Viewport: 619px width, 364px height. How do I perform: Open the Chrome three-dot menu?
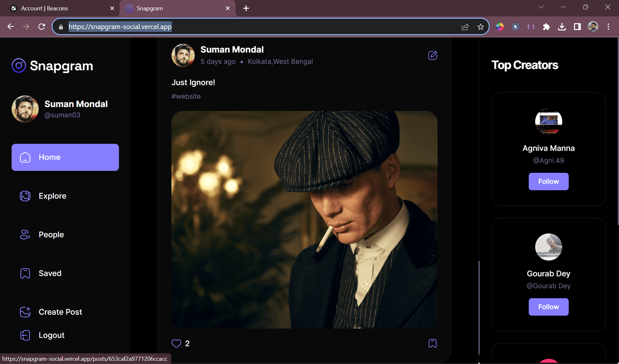click(x=608, y=27)
